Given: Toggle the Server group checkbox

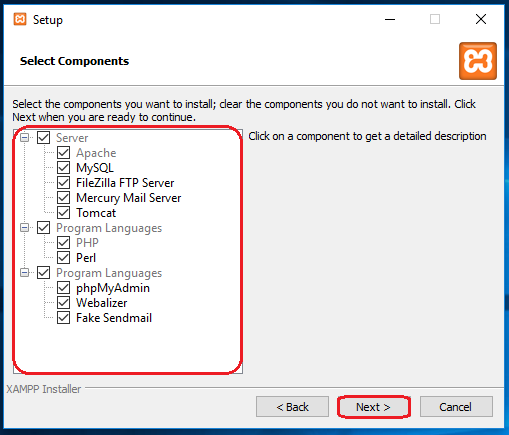Looking at the screenshot, I should [x=43, y=137].
